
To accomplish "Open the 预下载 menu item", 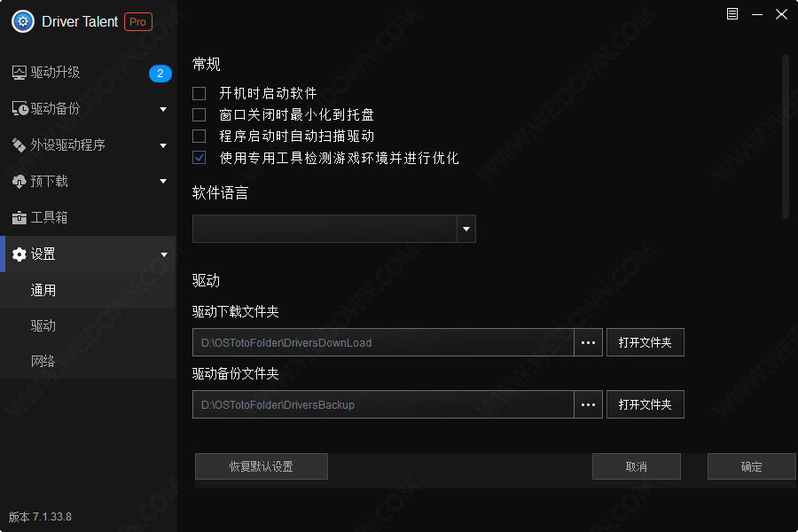I will coord(88,181).
